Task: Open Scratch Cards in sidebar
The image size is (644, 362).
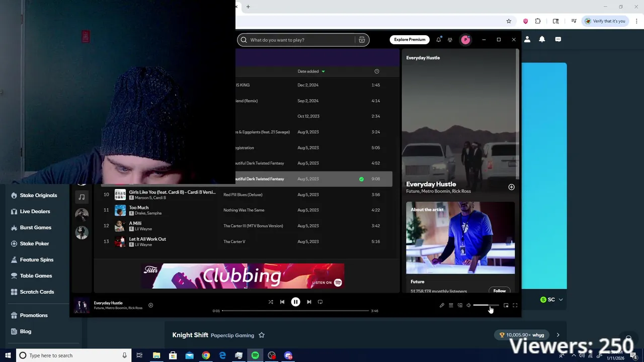Action: 37,292
